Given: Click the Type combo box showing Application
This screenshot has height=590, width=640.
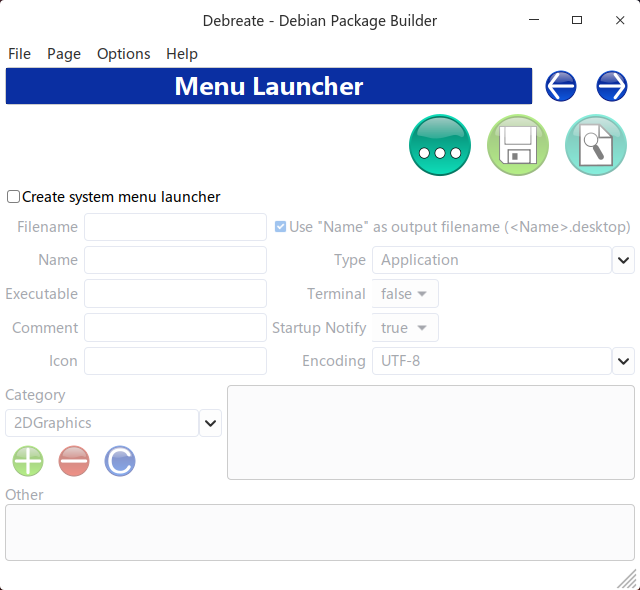Looking at the screenshot, I should tap(492, 260).
